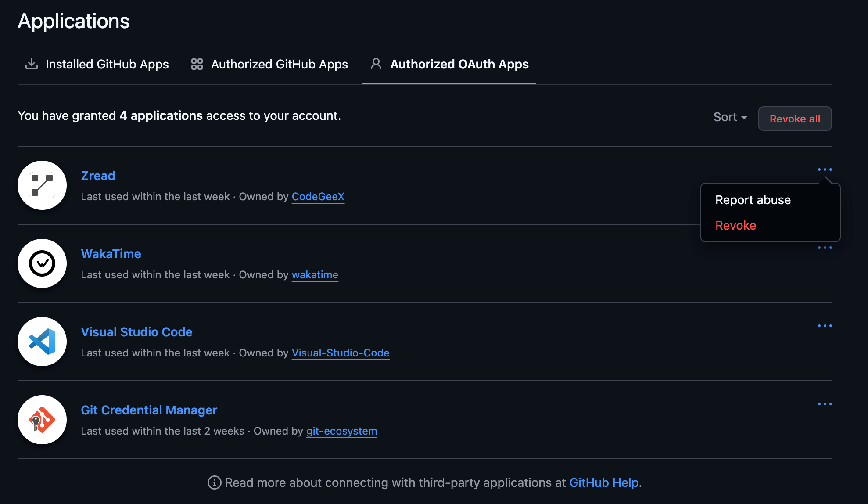This screenshot has width=868, height=504.
Task: Click the Git Credential Manager logo icon
Action: [x=42, y=420]
